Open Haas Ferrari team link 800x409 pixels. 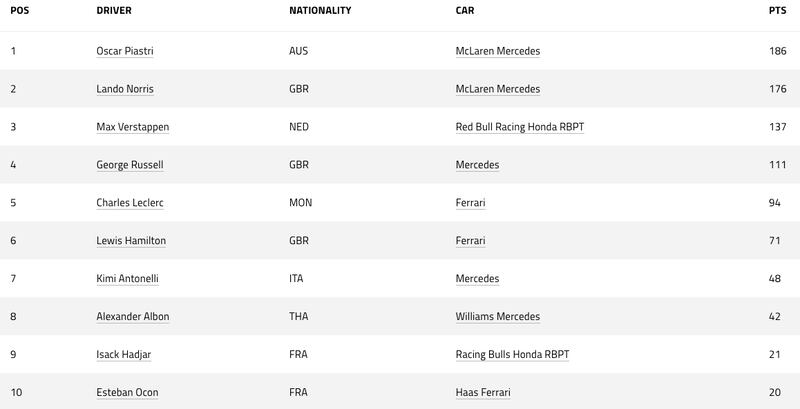pos(483,392)
